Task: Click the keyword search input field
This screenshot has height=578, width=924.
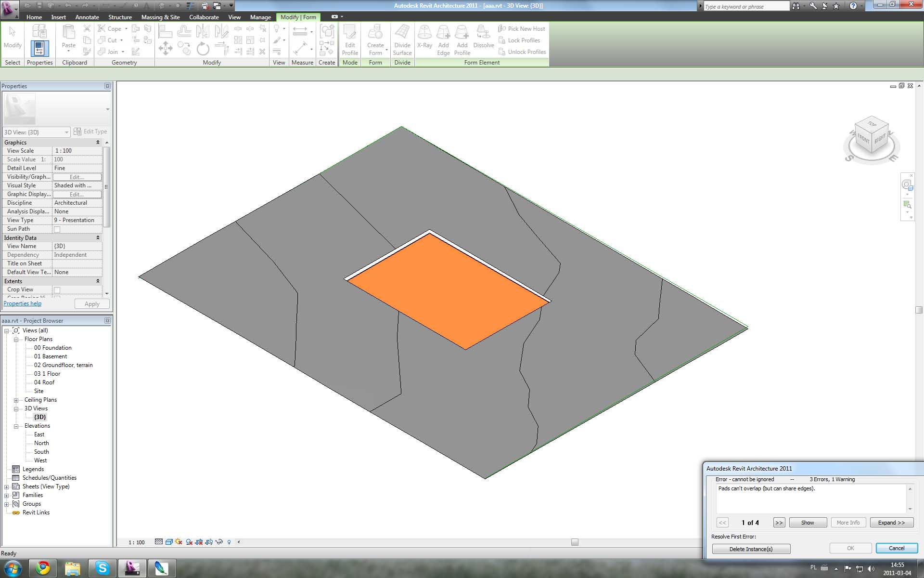Action: point(745,6)
